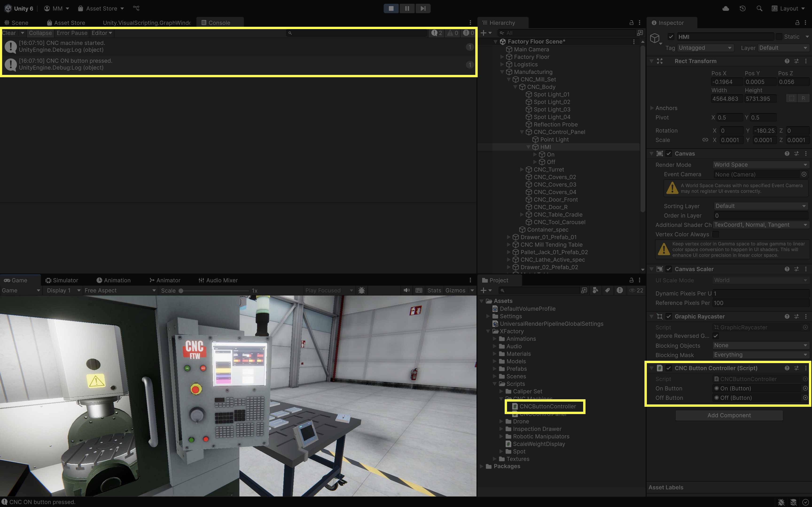Toggle the Static checkbox for HMI
Image resolution: width=812 pixels, height=507 pixels.
coord(779,37)
